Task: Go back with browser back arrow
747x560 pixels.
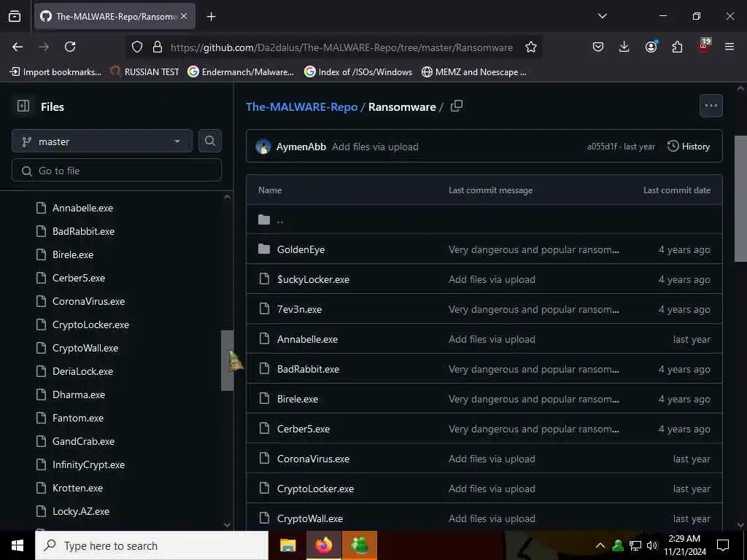Action: [18, 47]
